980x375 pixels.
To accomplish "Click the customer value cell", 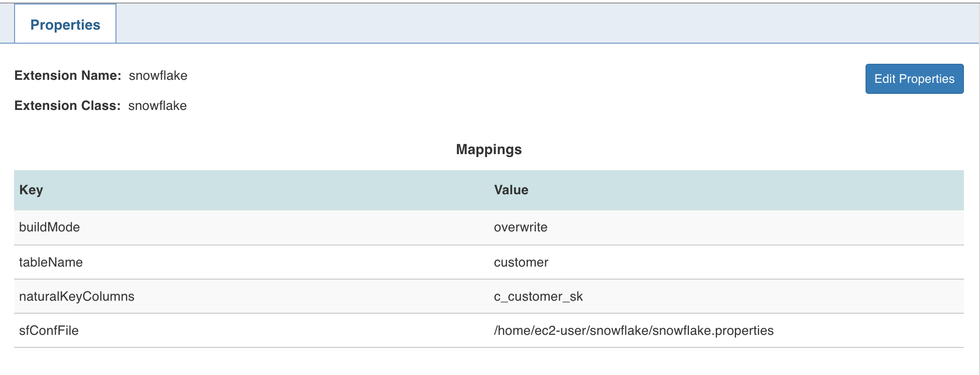I will tap(521, 262).
